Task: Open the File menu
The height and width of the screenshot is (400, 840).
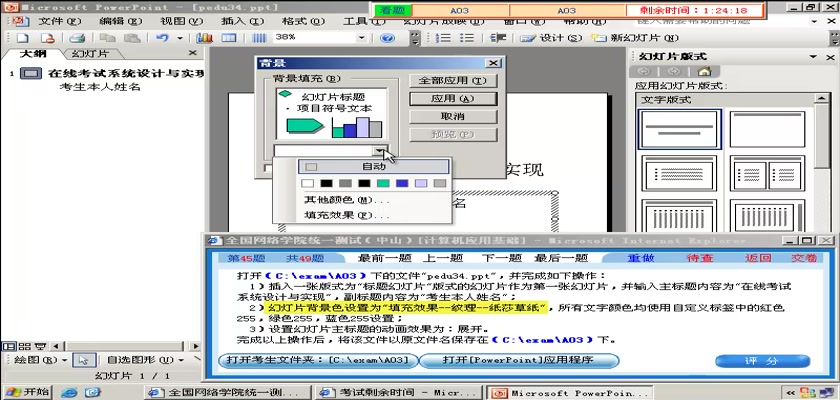Action: click(x=59, y=21)
